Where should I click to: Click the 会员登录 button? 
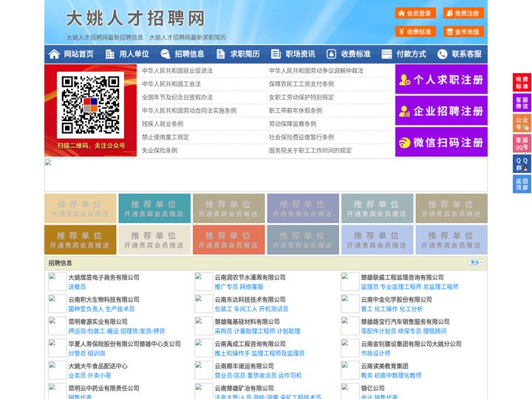coord(415,13)
